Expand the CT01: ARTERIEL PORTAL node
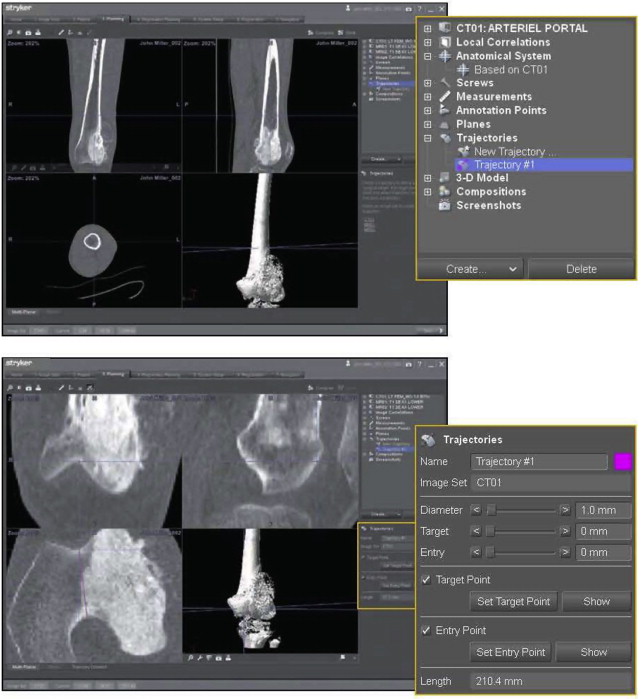This screenshot has width=641, height=699. coord(428,29)
